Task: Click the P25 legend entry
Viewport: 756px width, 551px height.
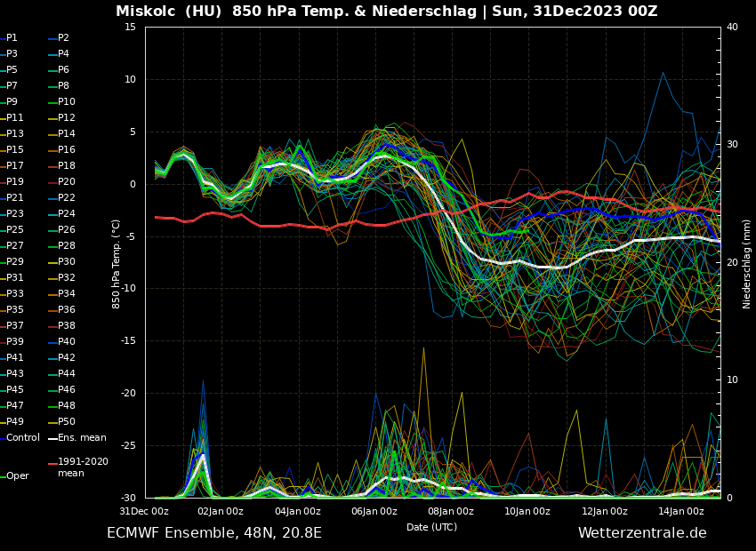Action: 15,230
